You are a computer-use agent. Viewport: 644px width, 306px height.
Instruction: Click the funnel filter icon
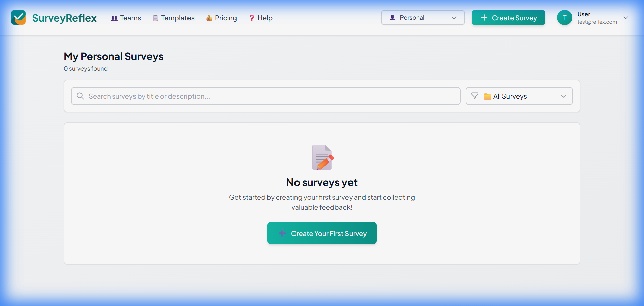click(x=475, y=96)
